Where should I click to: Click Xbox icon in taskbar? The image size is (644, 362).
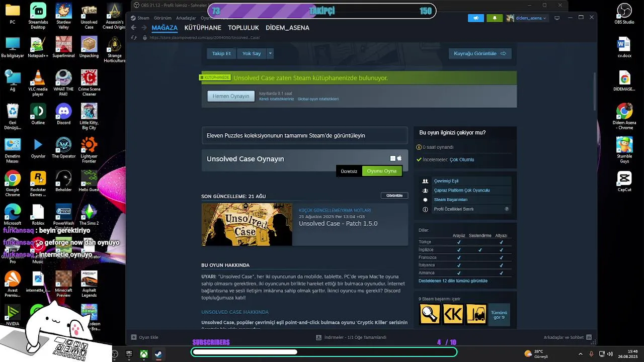coord(143,354)
